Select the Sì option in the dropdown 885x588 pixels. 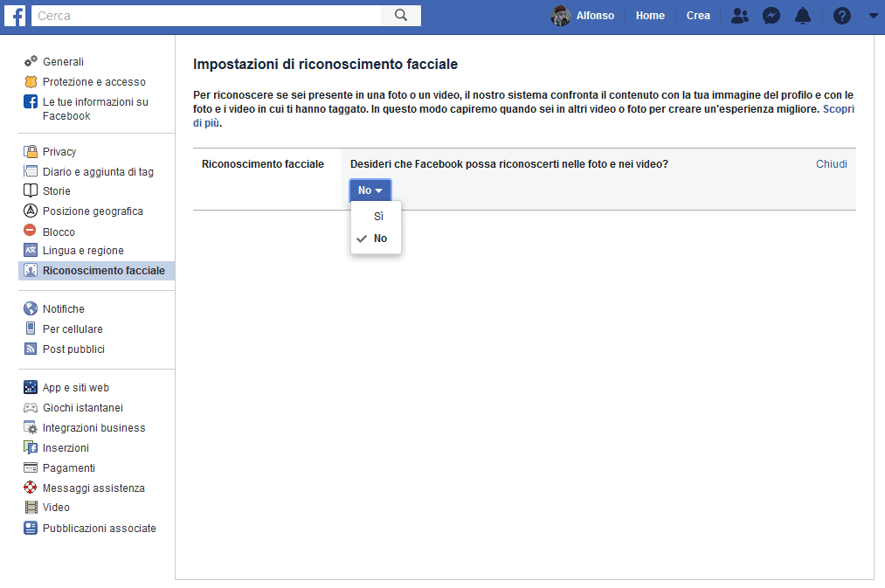point(378,217)
